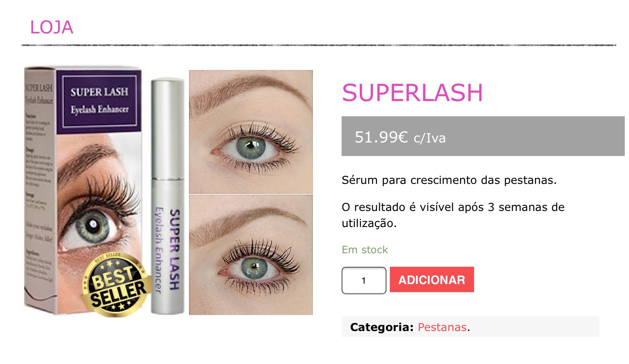
Task: Click the purple Eyelash Enhancer label on the box
Action: [99, 100]
